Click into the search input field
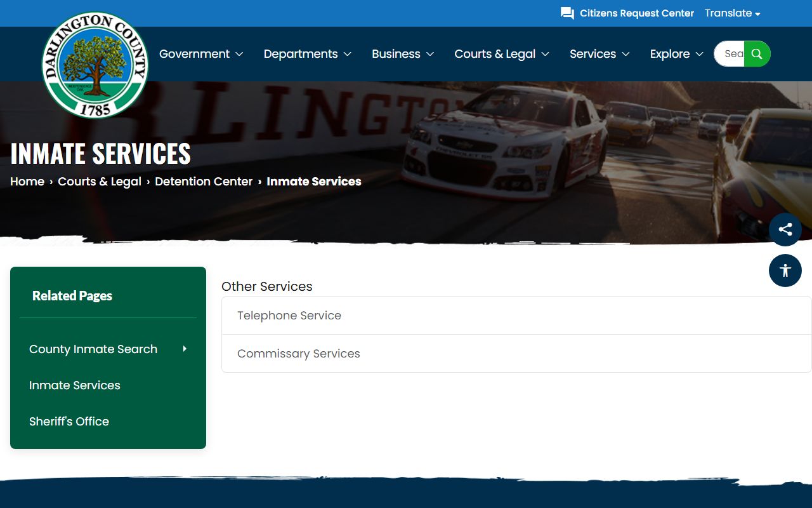 [730, 54]
